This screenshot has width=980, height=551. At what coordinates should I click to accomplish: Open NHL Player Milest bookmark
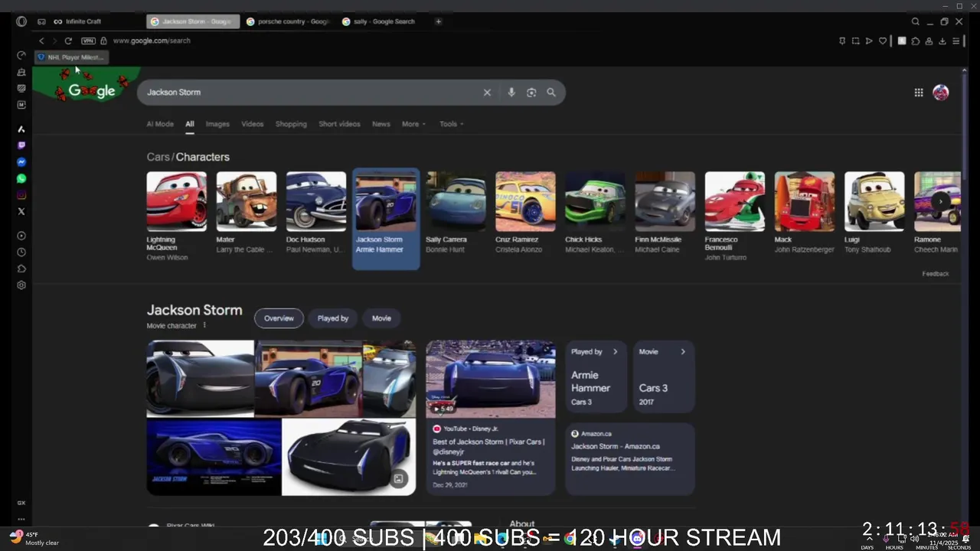pyautogui.click(x=70, y=57)
